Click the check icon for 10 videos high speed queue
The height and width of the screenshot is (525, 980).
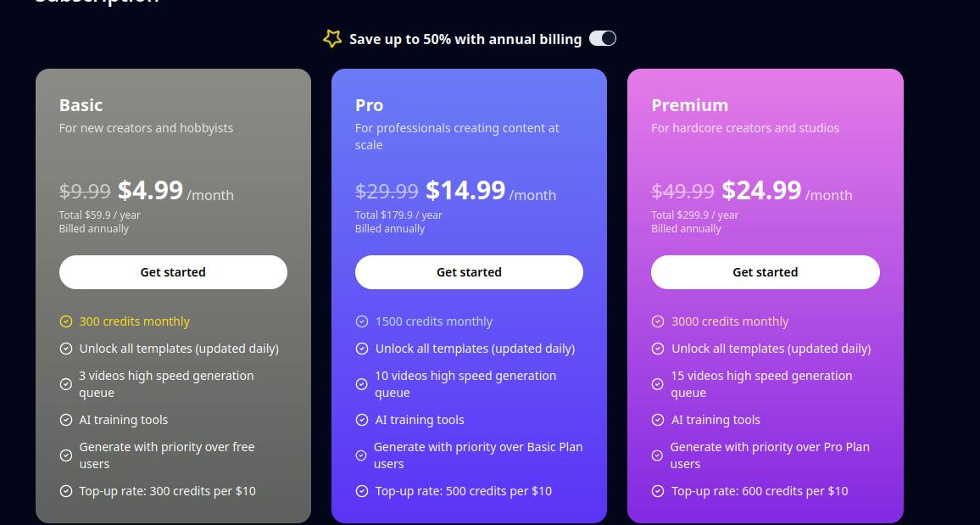tap(362, 384)
